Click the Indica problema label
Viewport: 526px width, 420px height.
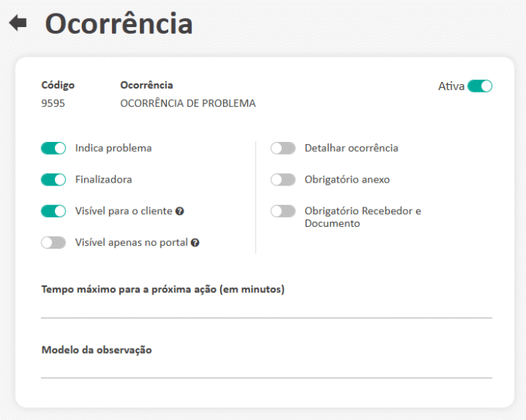(113, 148)
